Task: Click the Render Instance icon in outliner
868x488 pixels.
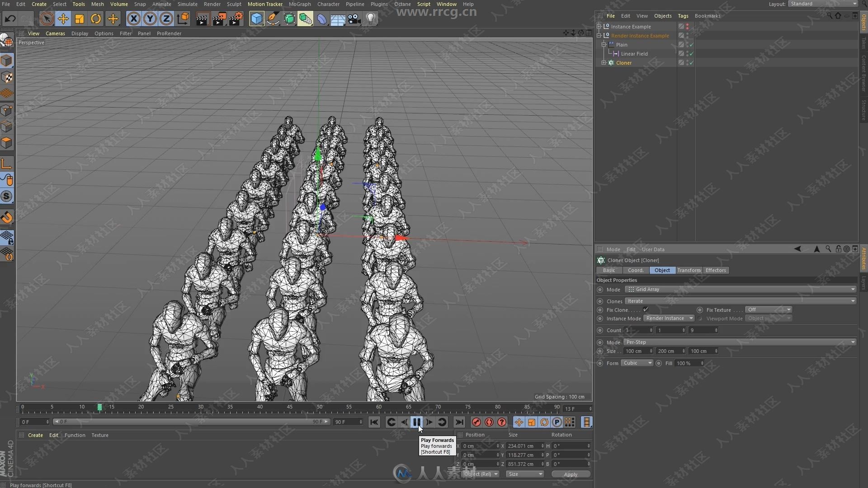Action: tap(607, 34)
